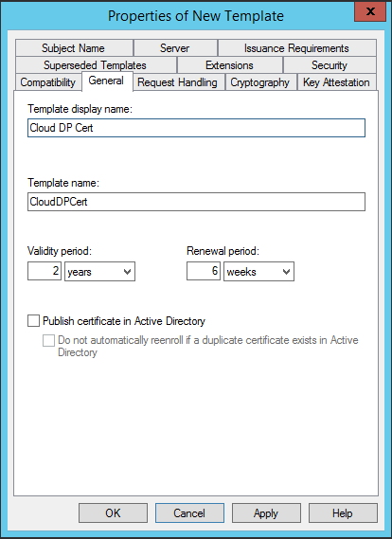Click the OK button

(113, 512)
